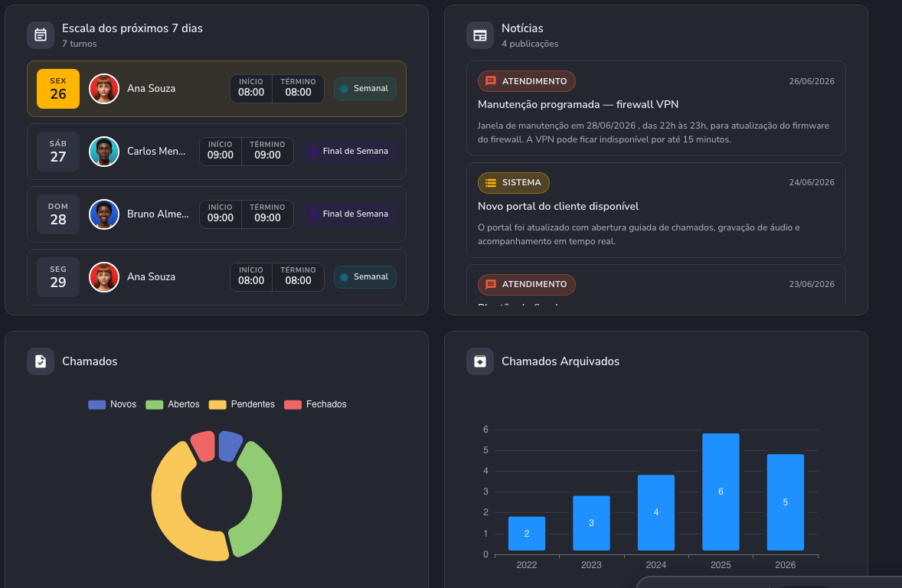Screen dimensions: 902x588
Task: Click the archive icon beside Chamados Arquivados
Action: [x=480, y=361]
